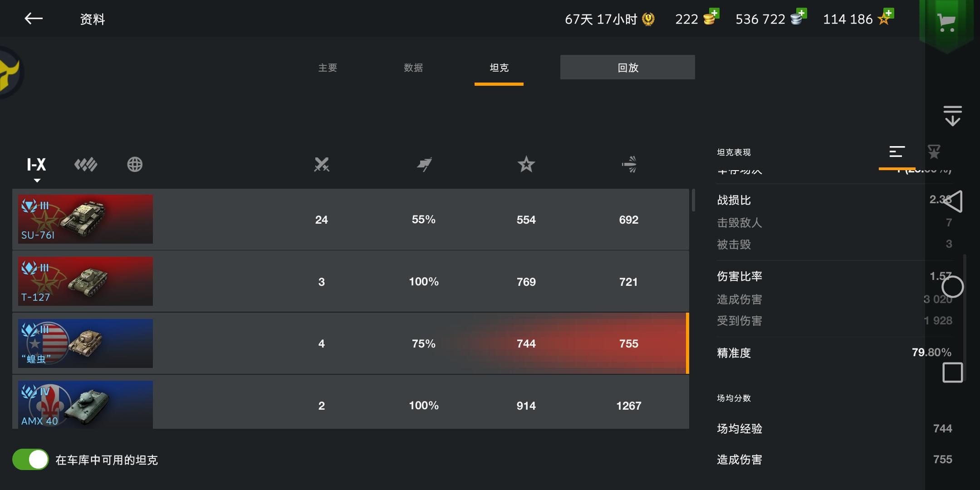
Task: Select the AMX 40 tank thumbnail
Action: 85,405
